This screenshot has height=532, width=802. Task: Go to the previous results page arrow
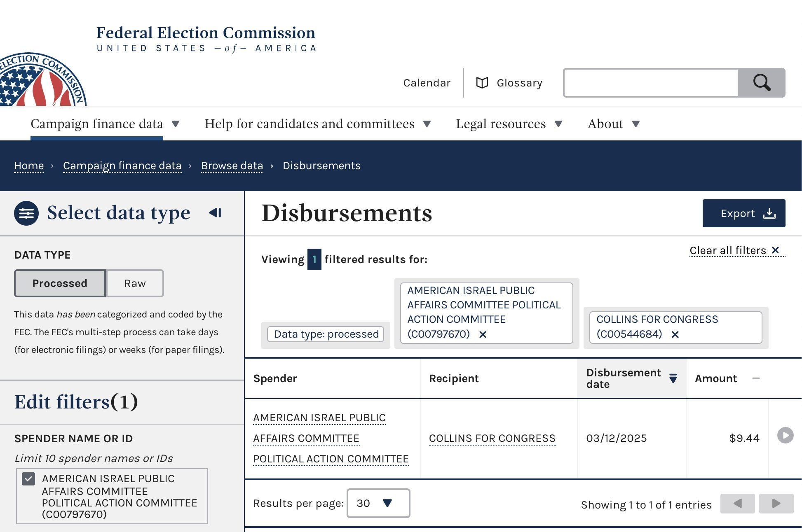pos(737,503)
